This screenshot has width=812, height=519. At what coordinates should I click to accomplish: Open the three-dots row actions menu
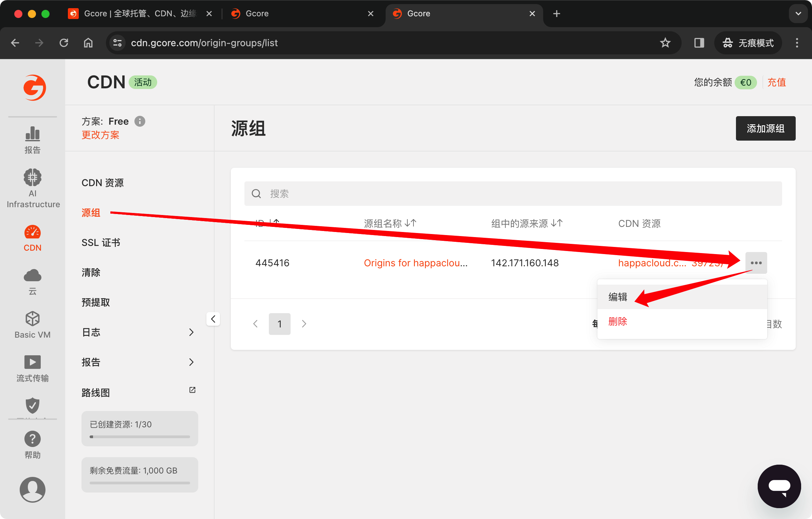pyautogui.click(x=756, y=263)
